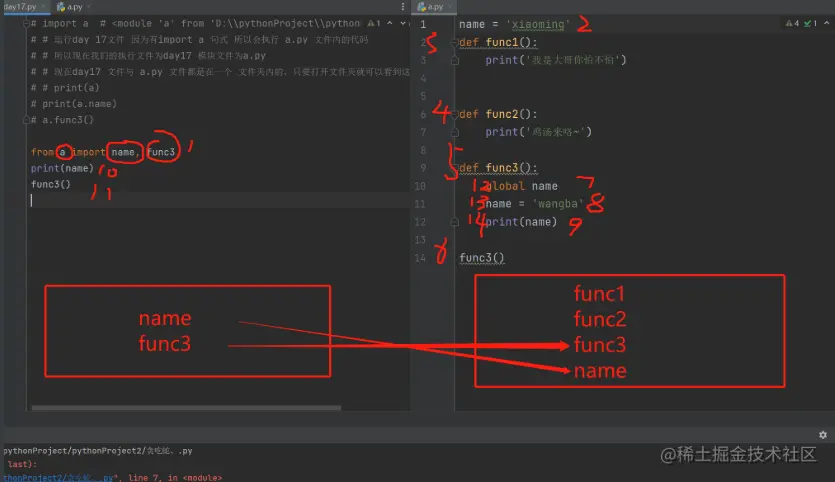Click the horizontal scrollbar of left editor
The image size is (835, 482).
tap(186, 408)
